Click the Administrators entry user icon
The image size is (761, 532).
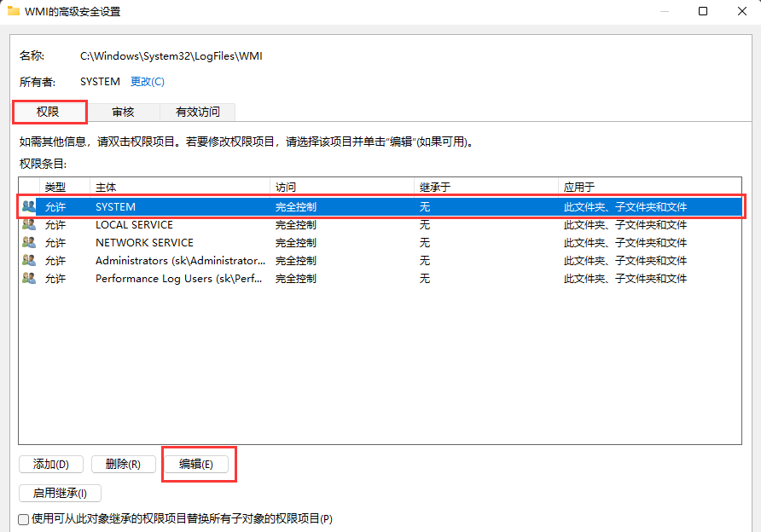(29, 261)
